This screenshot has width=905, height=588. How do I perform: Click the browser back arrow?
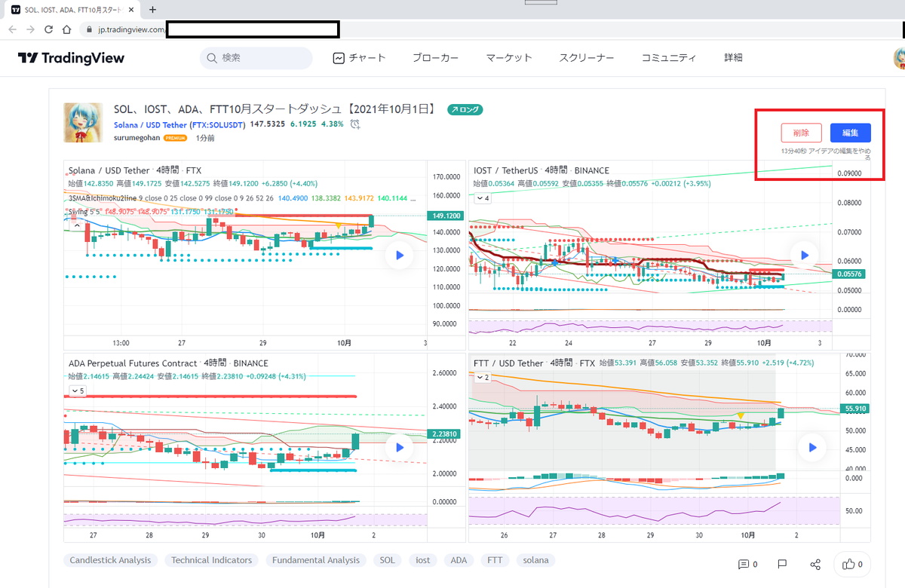coord(12,29)
